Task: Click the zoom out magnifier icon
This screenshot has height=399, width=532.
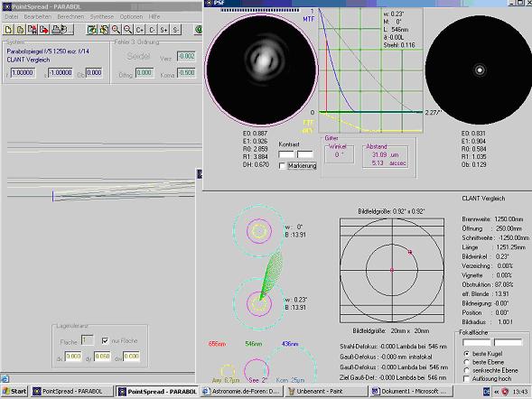Action: tap(128, 30)
